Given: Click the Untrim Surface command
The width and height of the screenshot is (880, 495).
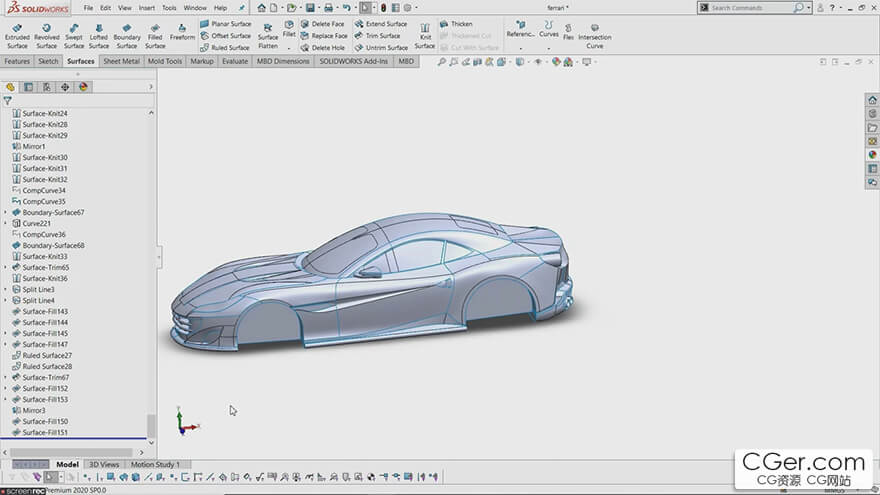Looking at the screenshot, I should (x=382, y=48).
